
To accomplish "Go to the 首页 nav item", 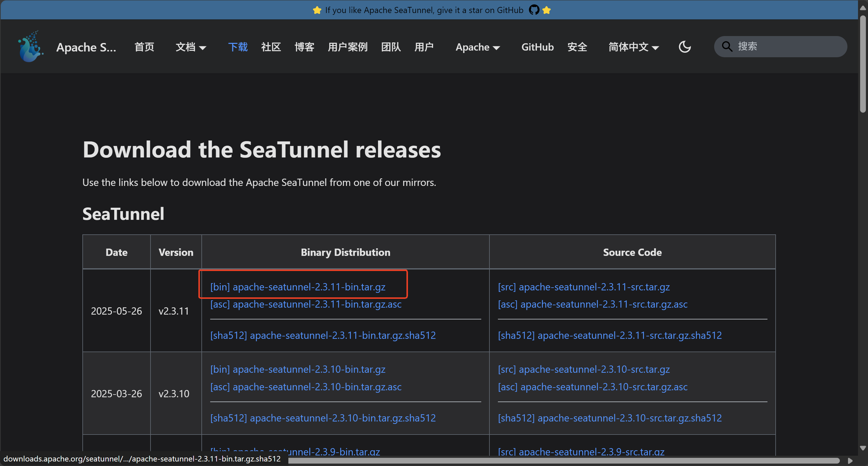I will tap(144, 47).
